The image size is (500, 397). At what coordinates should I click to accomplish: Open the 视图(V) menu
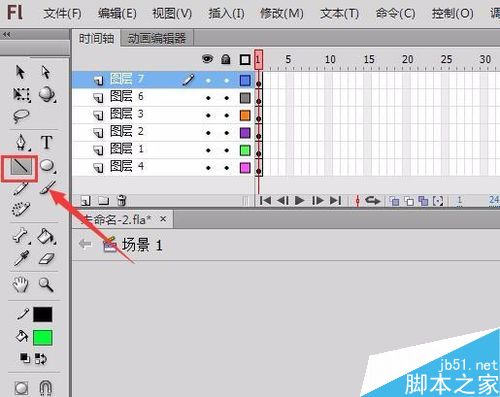[x=172, y=13]
